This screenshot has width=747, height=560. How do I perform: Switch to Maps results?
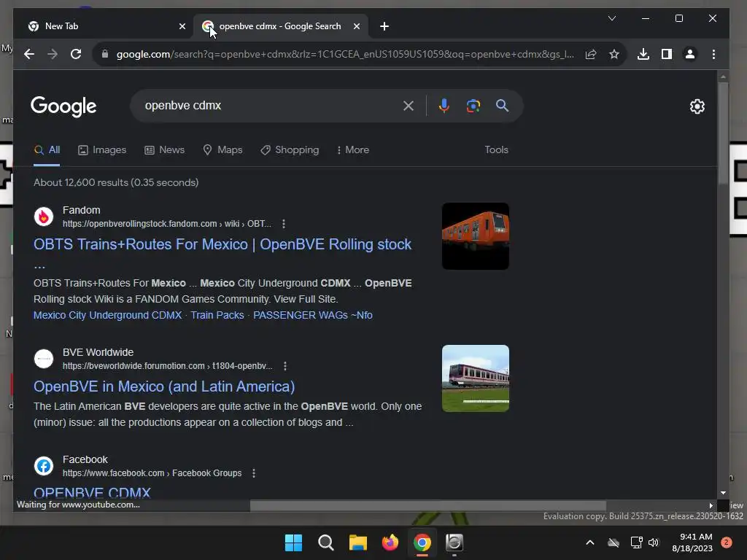(x=222, y=150)
